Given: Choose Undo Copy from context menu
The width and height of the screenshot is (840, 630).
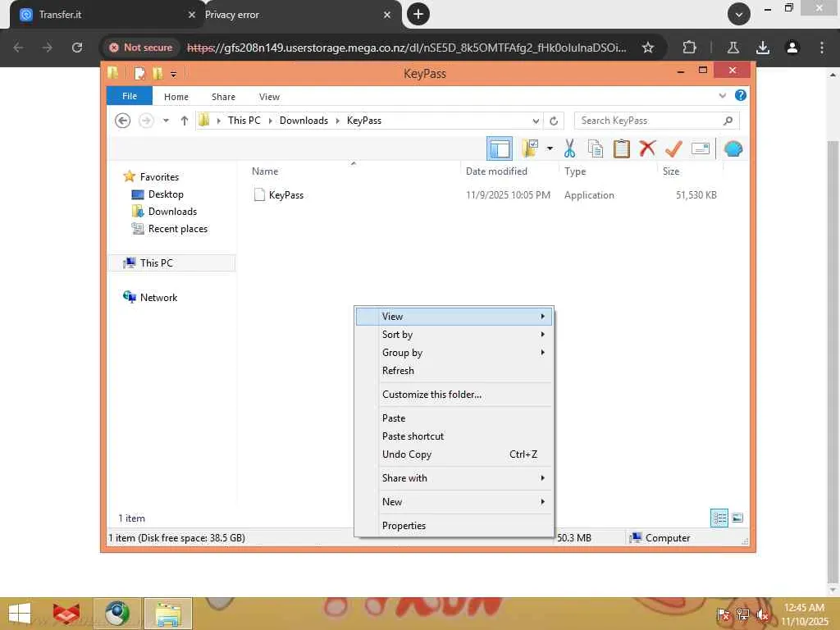Looking at the screenshot, I should click(454, 454).
